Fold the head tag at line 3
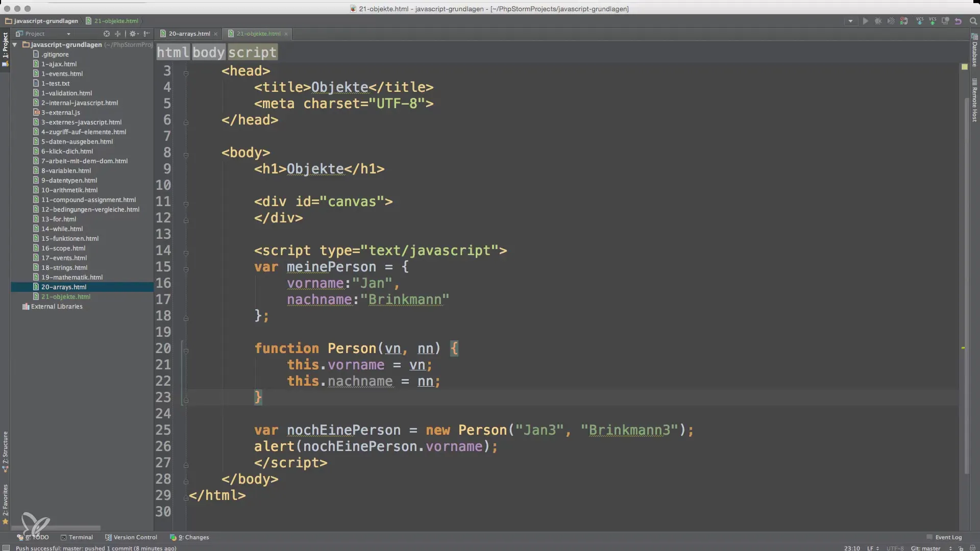Screen dimensions: 980x551 coord(186,73)
